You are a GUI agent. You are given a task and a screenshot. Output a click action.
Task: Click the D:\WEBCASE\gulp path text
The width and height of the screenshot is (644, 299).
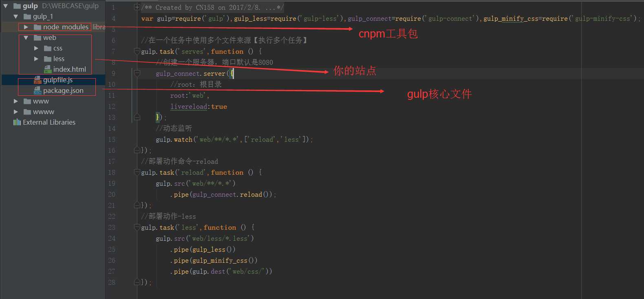[71, 6]
